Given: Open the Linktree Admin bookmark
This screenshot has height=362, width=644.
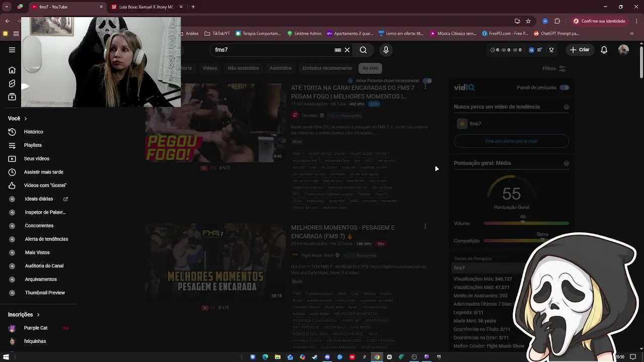Looking at the screenshot, I should 304,34.
